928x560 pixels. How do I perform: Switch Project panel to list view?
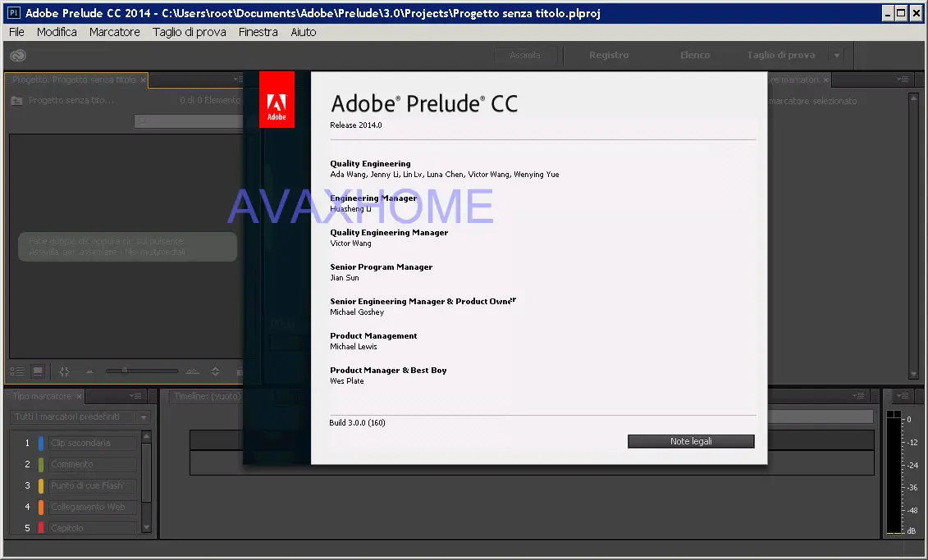click(17, 371)
